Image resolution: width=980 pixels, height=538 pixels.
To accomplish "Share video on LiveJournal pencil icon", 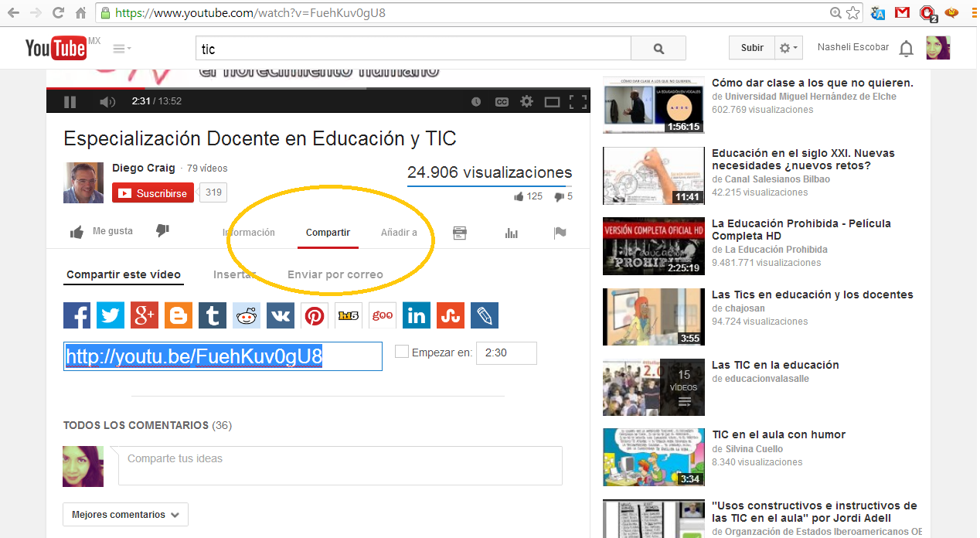I will tap(485, 315).
